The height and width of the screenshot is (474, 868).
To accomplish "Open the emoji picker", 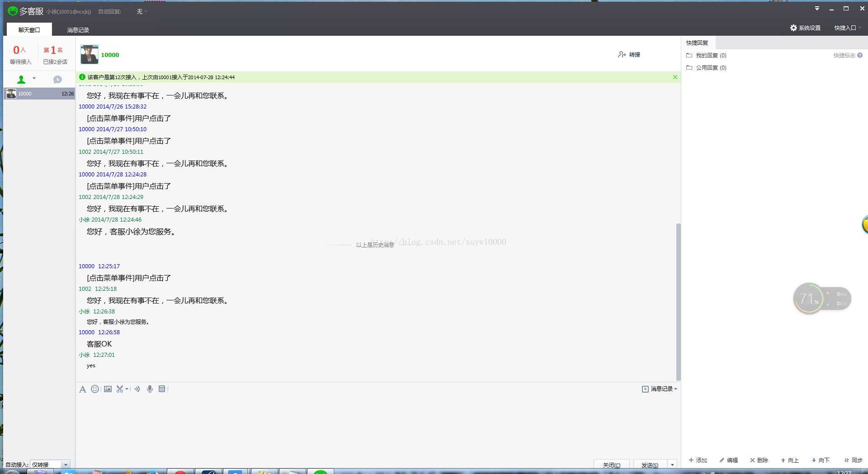I will coord(94,389).
